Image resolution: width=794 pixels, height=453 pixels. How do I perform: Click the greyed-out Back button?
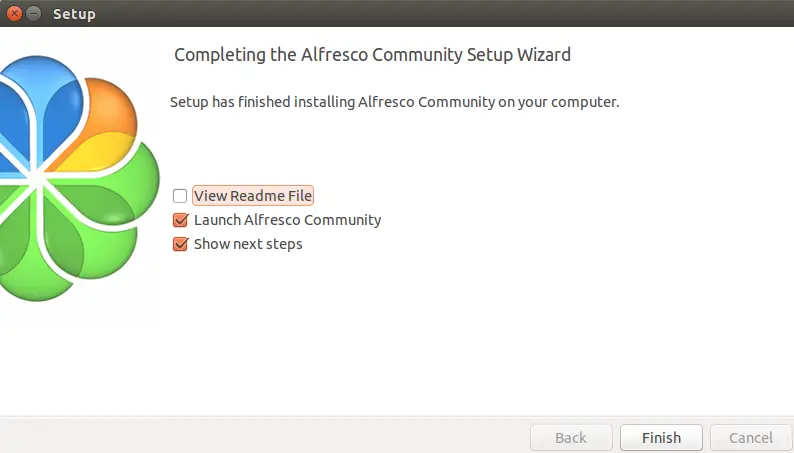[x=571, y=437]
